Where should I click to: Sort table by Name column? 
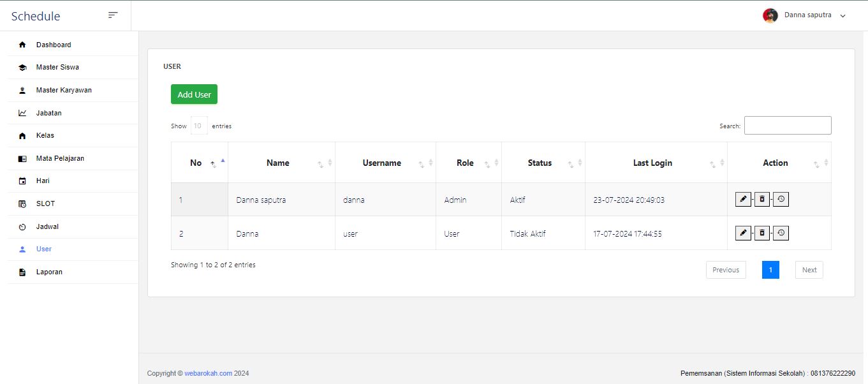click(278, 163)
